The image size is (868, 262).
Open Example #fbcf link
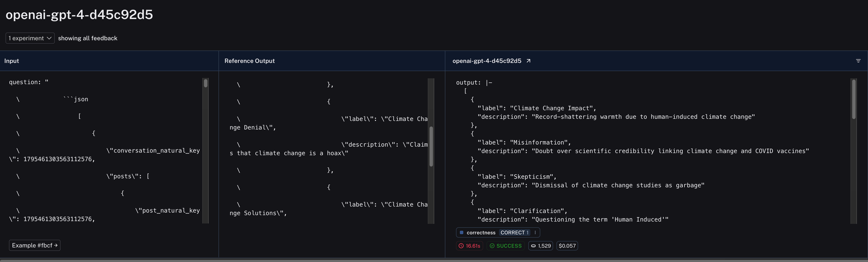[35, 245]
